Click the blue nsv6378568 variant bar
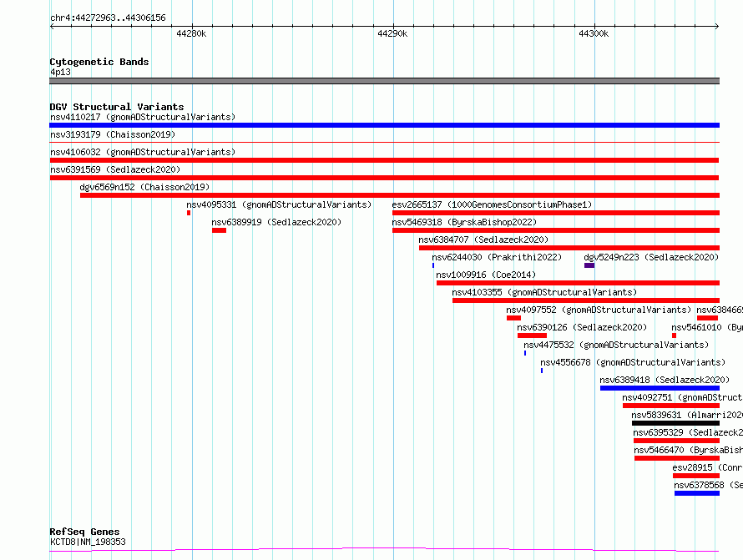The height and width of the screenshot is (560, 743). click(697, 493)
